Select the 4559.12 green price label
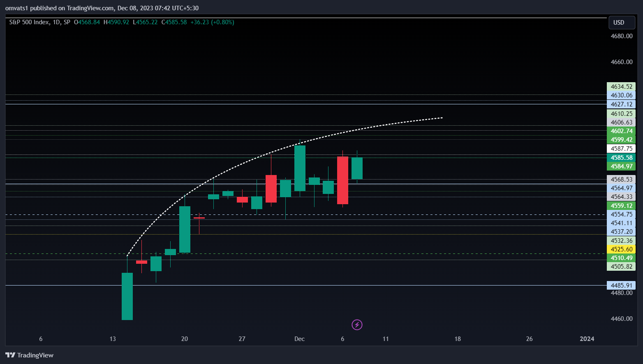Image resolution: width=643 pixels, height=364 pixels. pyautogui.click(x=621, y=206)
